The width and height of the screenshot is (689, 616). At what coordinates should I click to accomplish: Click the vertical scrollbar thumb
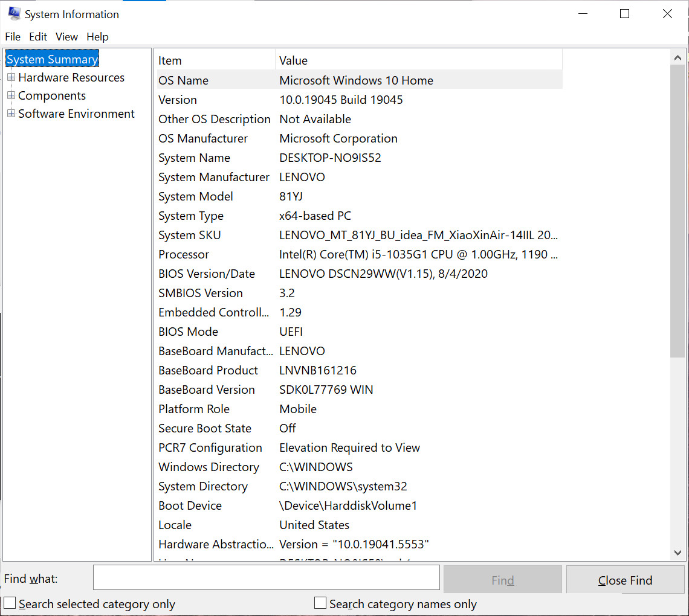(x=678, y=211)
